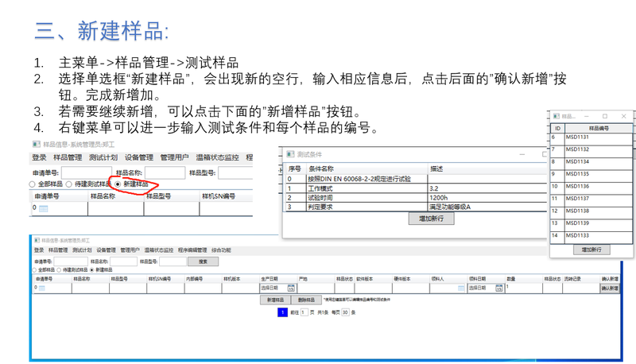Click the 前往 page number field
This screenshot has width=636, height=364.
(x=304, y=312)
